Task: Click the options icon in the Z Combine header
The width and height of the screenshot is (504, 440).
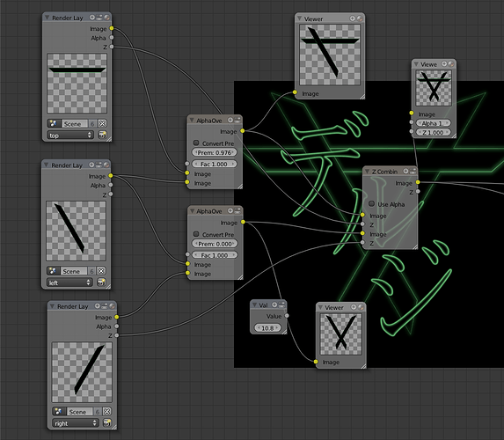Action: click(x=413, y=171)
